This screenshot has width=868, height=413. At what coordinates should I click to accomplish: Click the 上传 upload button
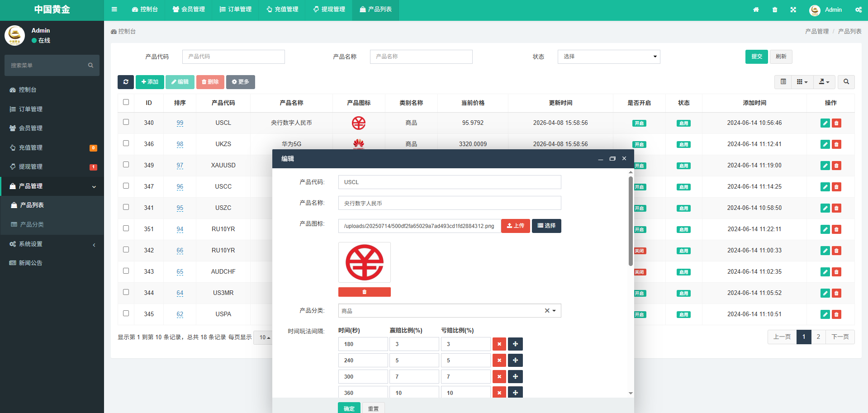coord(515,226)
